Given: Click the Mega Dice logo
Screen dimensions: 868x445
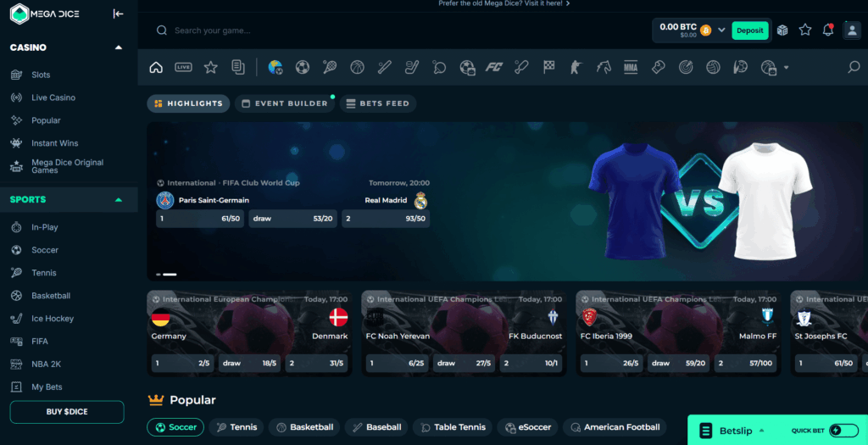Looking at the screenshot, I should click(x=45, y=14).
